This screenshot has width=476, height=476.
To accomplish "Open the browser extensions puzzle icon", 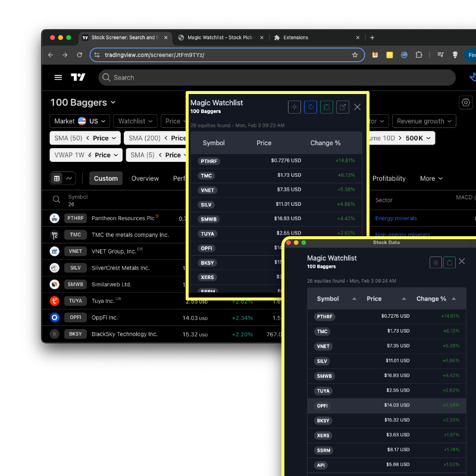I will pos(419,54).
